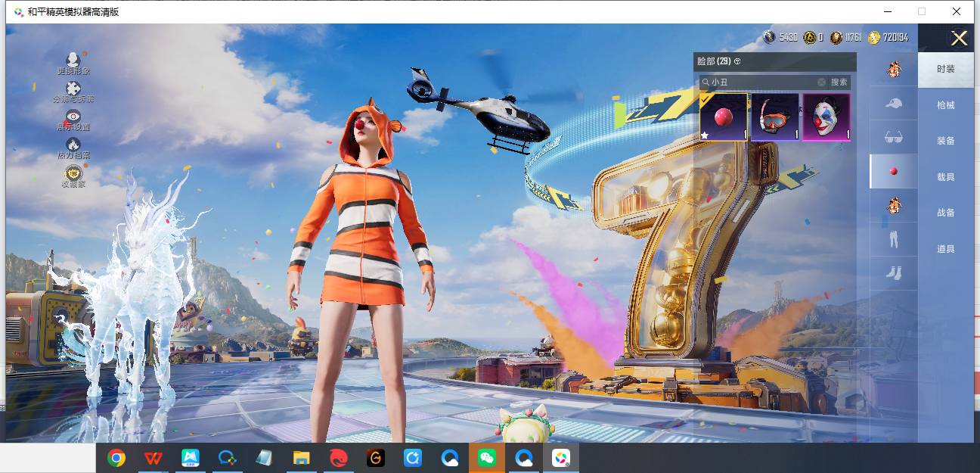This screenshot has width=980, height=473.
Task: Click the bronze coin currency showing 11761
Action: coord(836,37)
